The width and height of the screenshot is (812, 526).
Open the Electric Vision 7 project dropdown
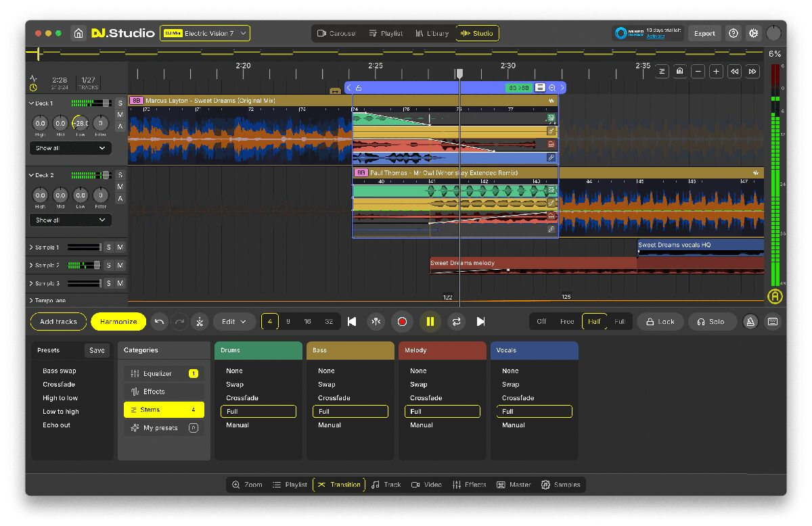coord(205,33)
